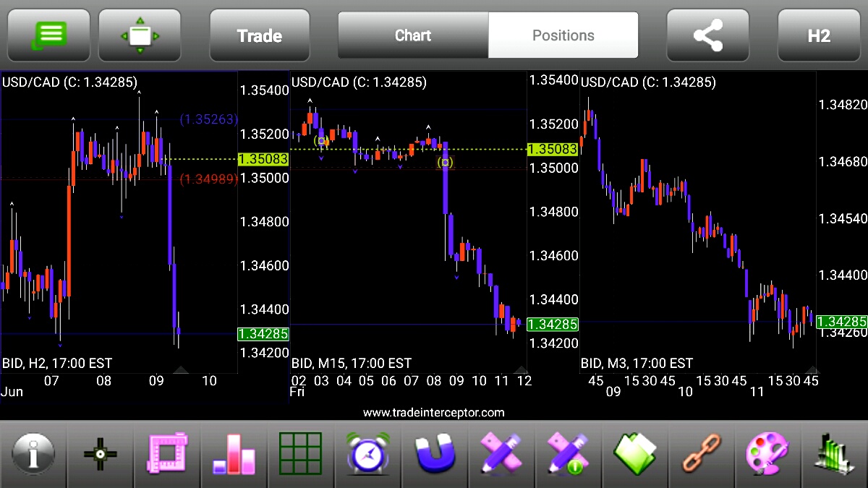
Task: Select the pencil and ruler drawing tool
Action: click(x=501, y=455)
